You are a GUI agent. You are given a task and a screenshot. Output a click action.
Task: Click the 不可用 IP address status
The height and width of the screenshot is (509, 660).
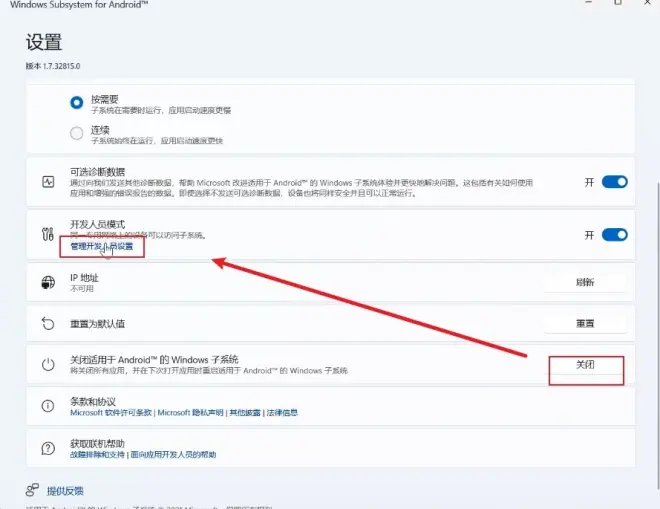point(82,289)
